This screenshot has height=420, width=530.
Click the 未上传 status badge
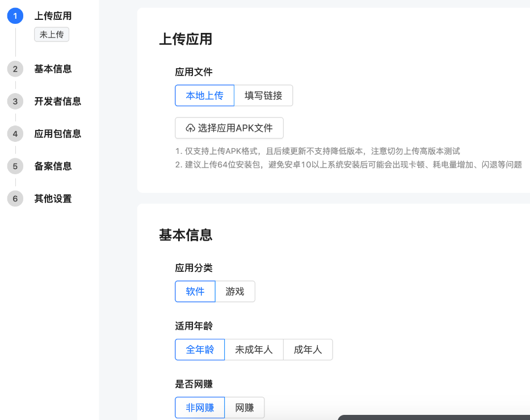click(51, 35)
